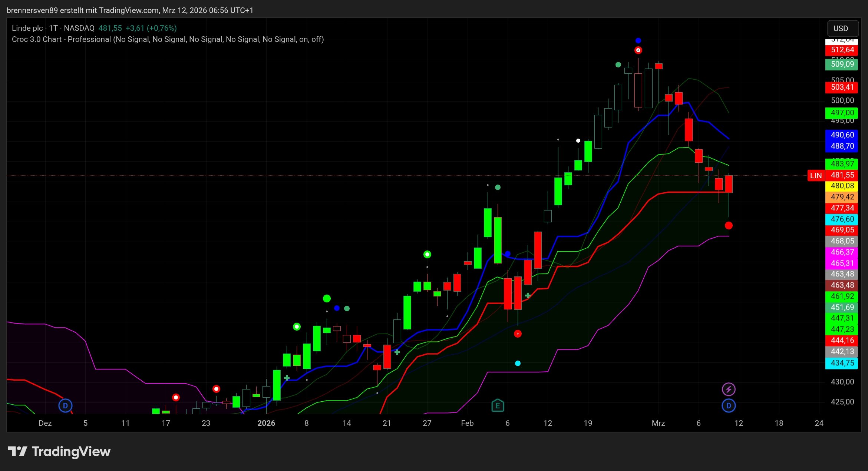Click the Mrz label on time axis

pyautogui.click(x=658, y=423)
